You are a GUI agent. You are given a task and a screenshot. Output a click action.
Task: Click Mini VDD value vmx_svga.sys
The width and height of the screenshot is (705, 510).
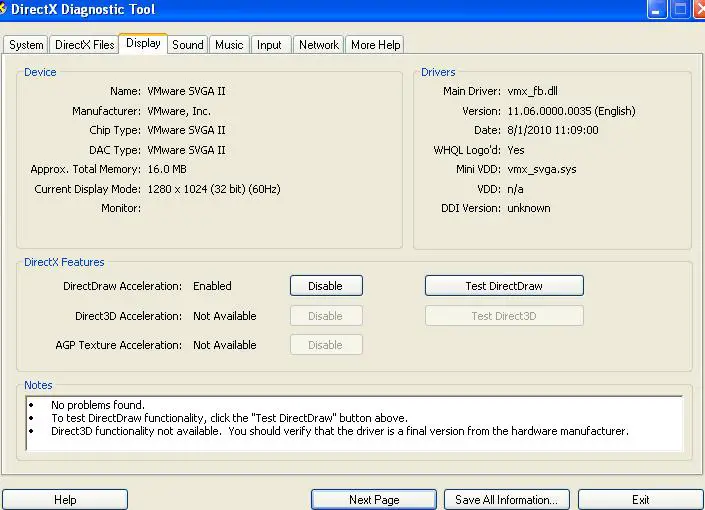[x=542, y=169]
